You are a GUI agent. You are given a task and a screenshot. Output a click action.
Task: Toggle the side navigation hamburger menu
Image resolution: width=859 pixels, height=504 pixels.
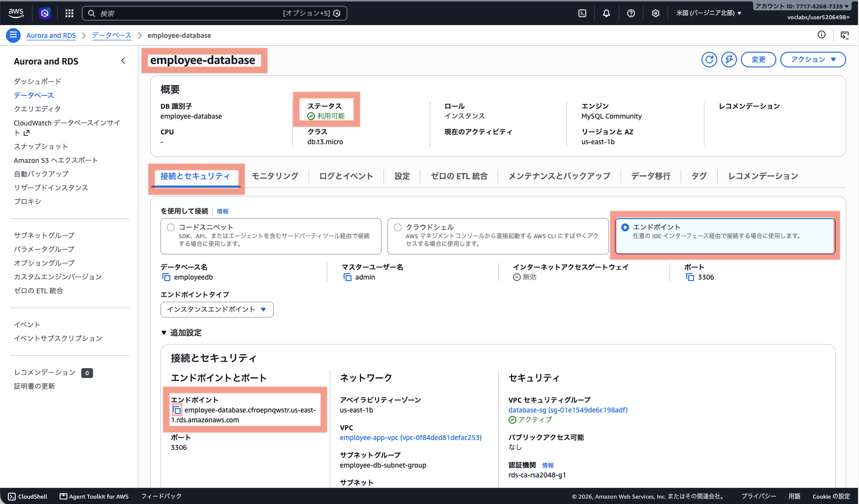point(13,35)
